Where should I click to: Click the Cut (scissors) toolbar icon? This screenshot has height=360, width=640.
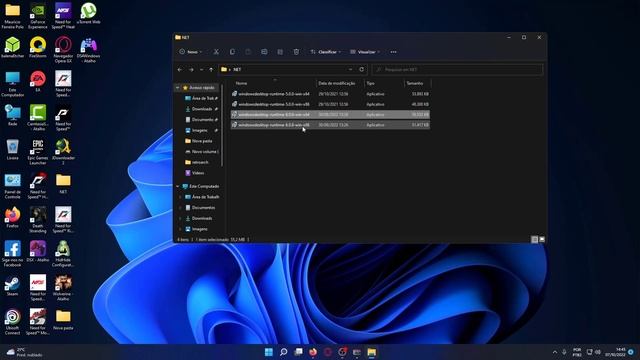(x=216, y=52)
